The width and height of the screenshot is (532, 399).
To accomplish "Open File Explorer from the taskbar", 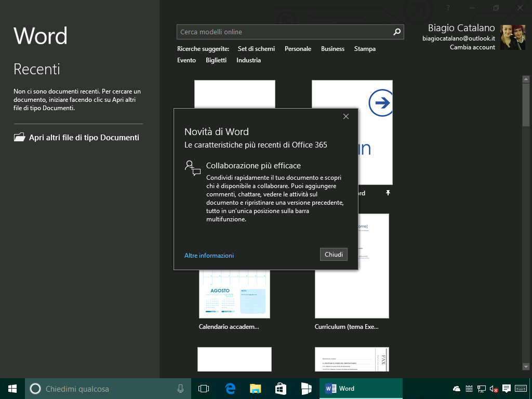I will [256, 389].
